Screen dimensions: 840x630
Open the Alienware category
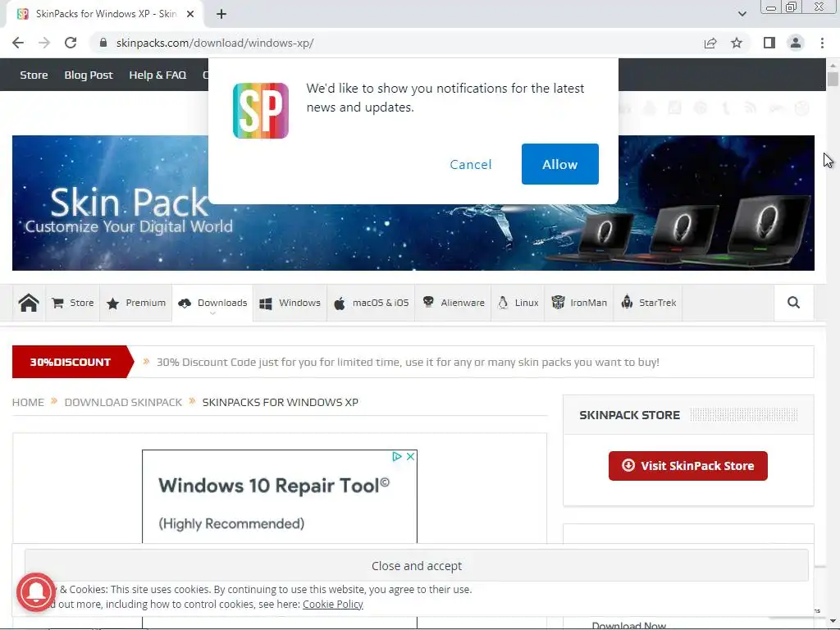pos(453,303)
